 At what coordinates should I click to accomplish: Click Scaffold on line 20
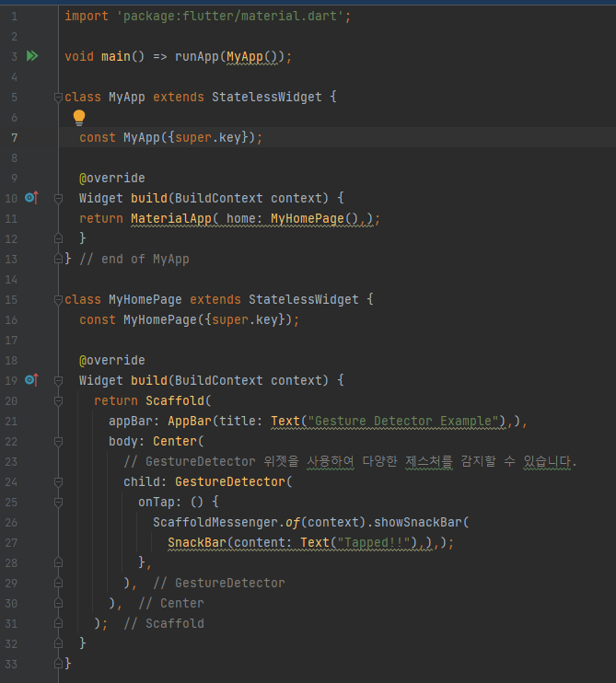pos(175,400)
